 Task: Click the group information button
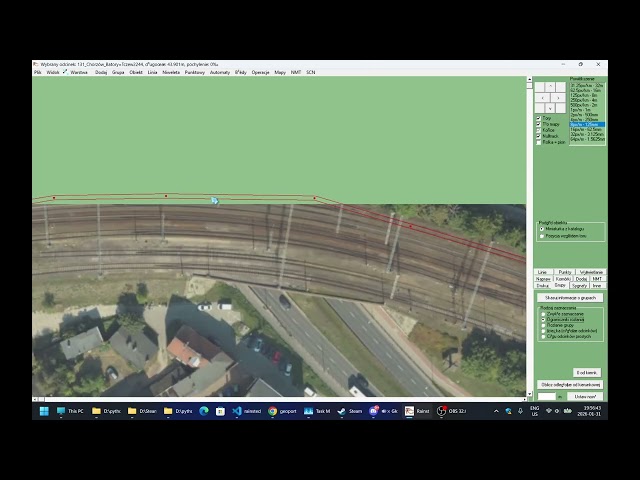[570, 298]
